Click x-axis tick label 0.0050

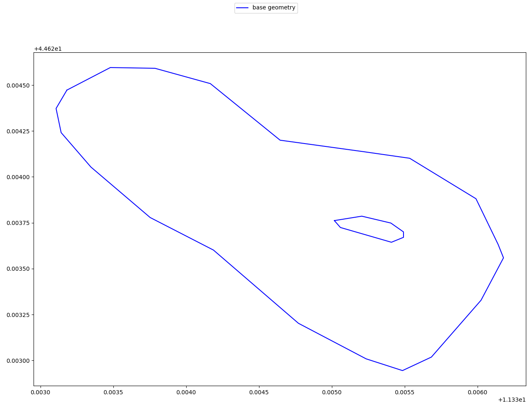[332, 393]
